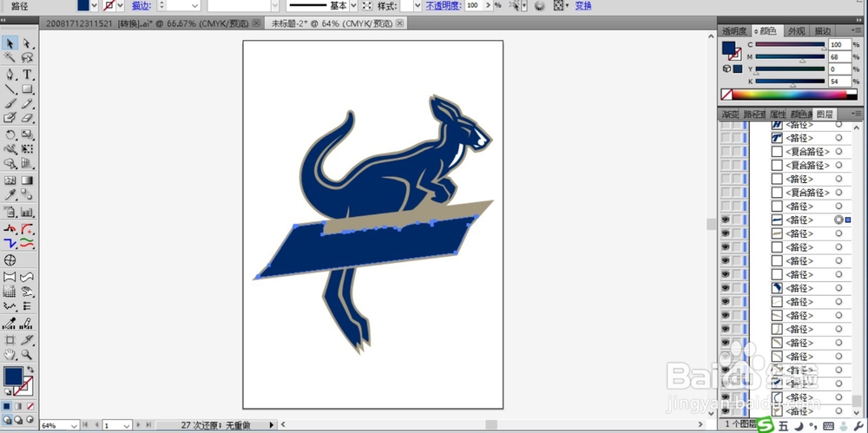Select the Type tool
Screen dimensions: 868x433
pos(27,75)
